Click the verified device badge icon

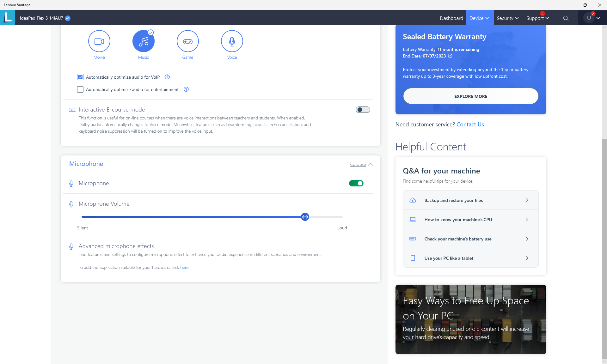point(68,18)
